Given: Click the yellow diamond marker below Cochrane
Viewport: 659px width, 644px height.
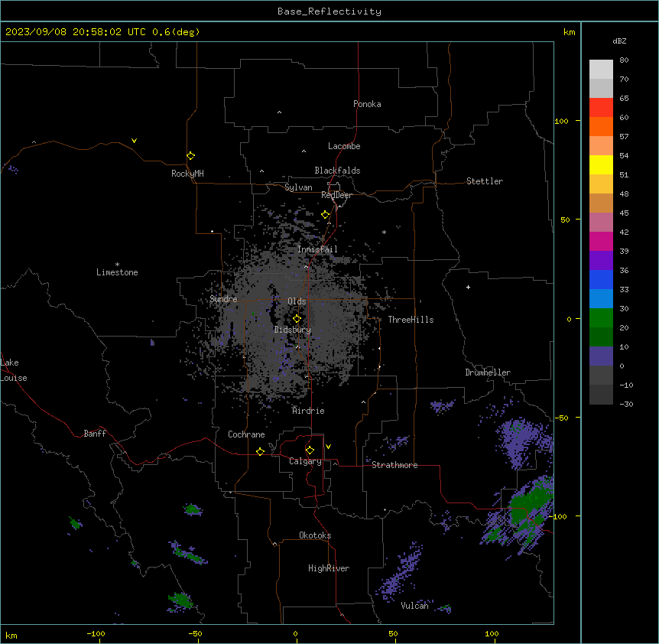Looking at the screenshot, I should [x=260, y=451].
